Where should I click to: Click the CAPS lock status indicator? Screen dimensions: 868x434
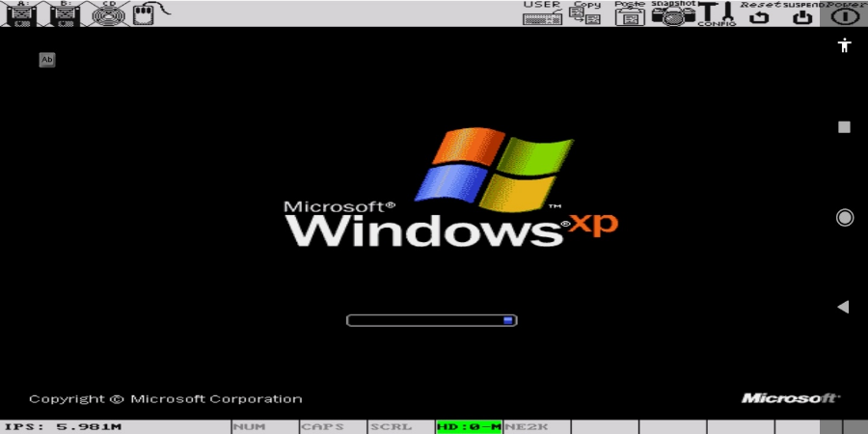click(x=334, y=427)
